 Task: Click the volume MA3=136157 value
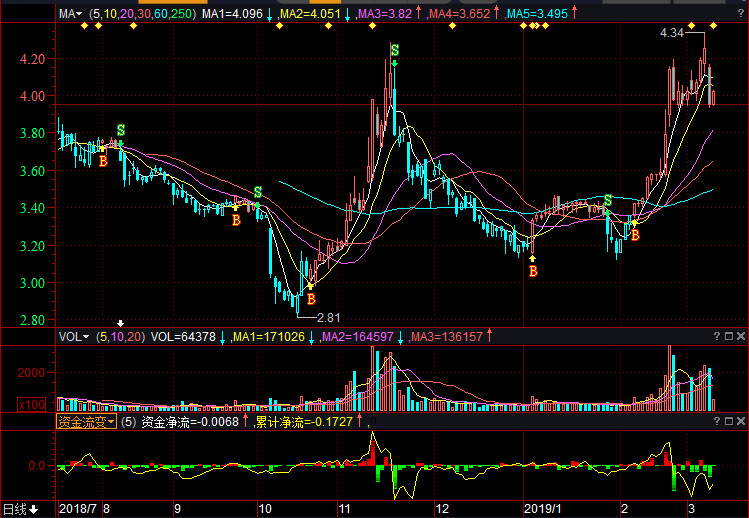(447, 337)
